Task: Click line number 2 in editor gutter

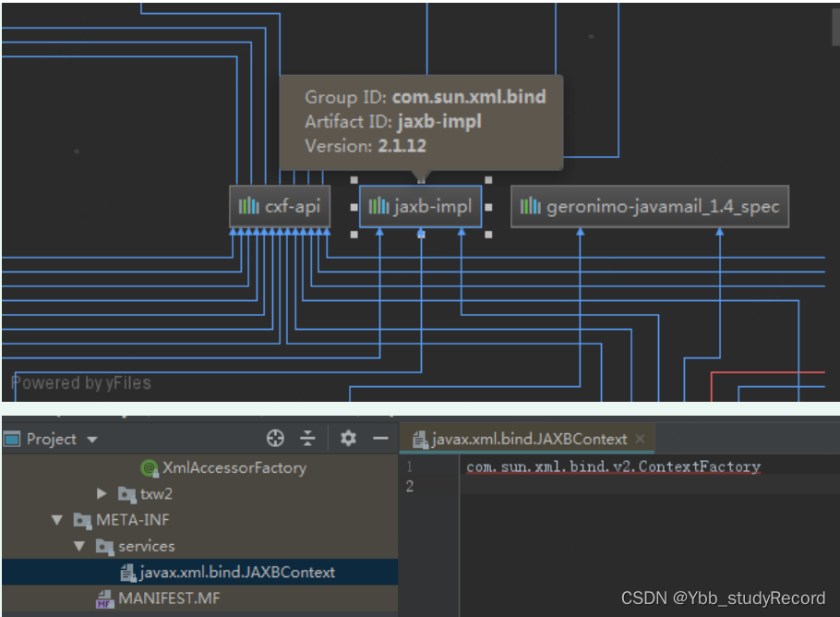Action: click(x=409, y=486)
